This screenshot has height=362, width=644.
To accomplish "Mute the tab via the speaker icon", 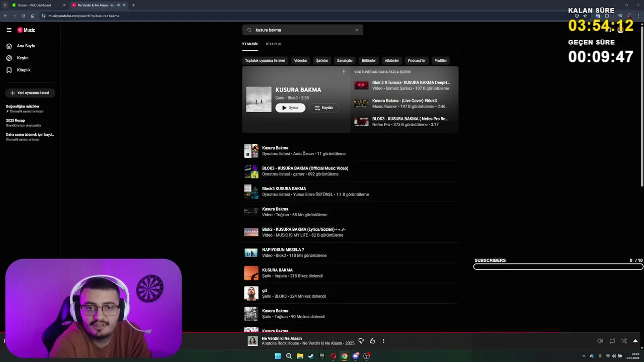I will 118,5.
